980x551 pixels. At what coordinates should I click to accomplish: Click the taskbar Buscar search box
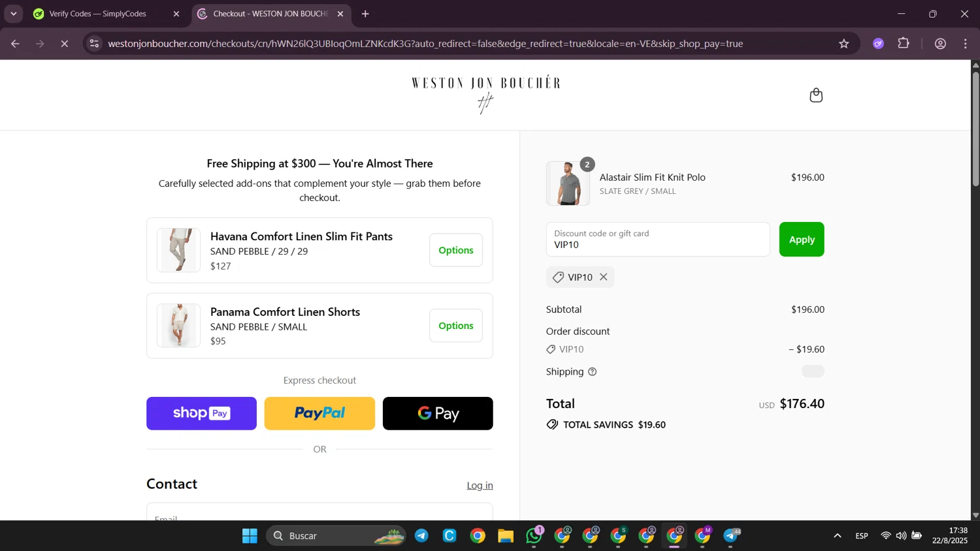click(x=336, y=536)
